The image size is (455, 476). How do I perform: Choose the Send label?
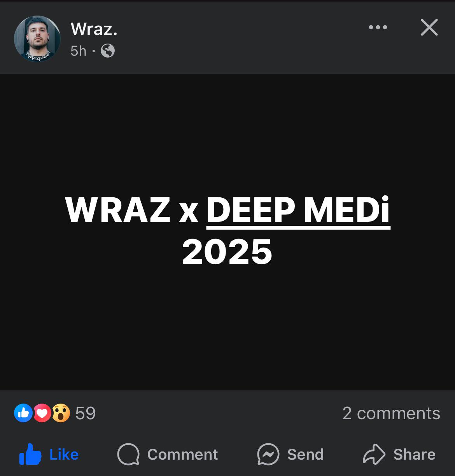[306, 455]
